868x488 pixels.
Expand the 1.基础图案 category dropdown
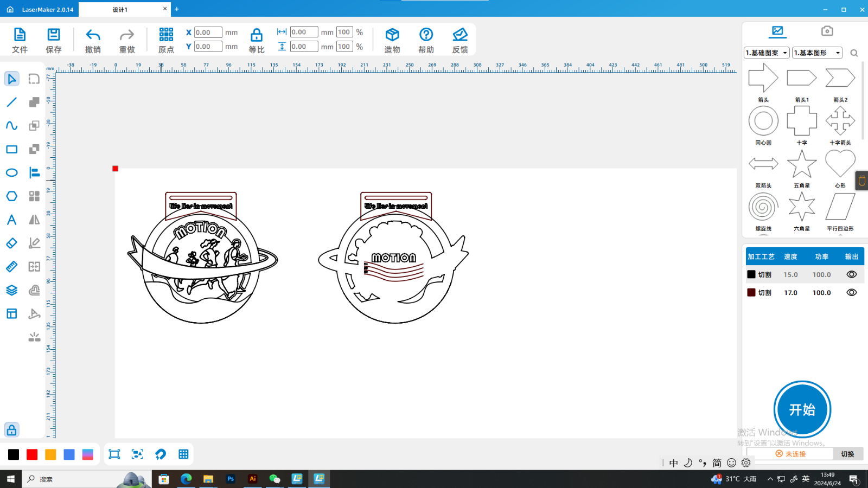point(766,53)
